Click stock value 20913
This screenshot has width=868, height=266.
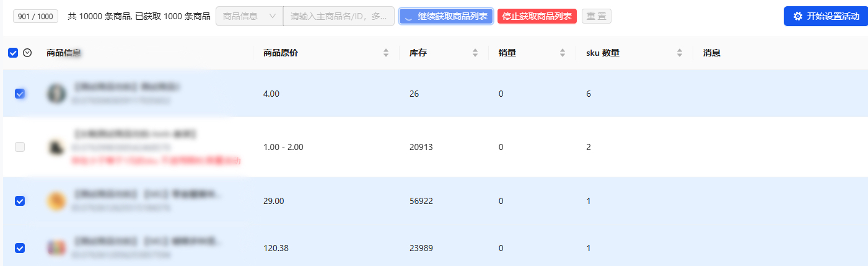(421, 147)
